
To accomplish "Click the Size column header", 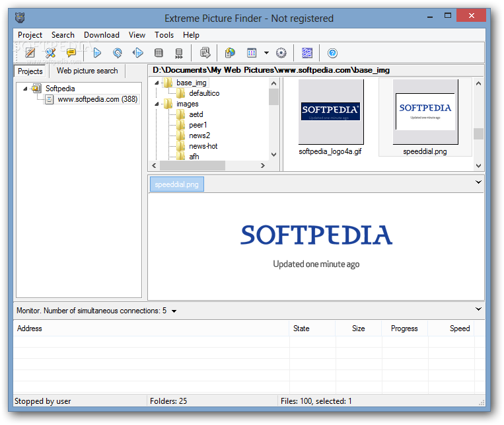I will click(359, 328).
